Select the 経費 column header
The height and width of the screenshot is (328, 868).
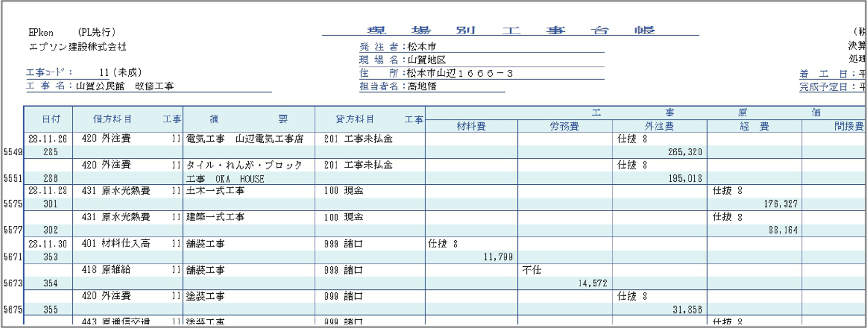pyautogui.click(x=754, y=126)
